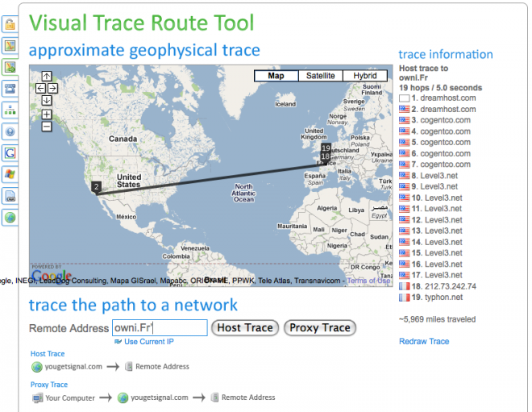Click the Google 'G' sidebar icon
532x412 pixels.
(x=10, y=152)
